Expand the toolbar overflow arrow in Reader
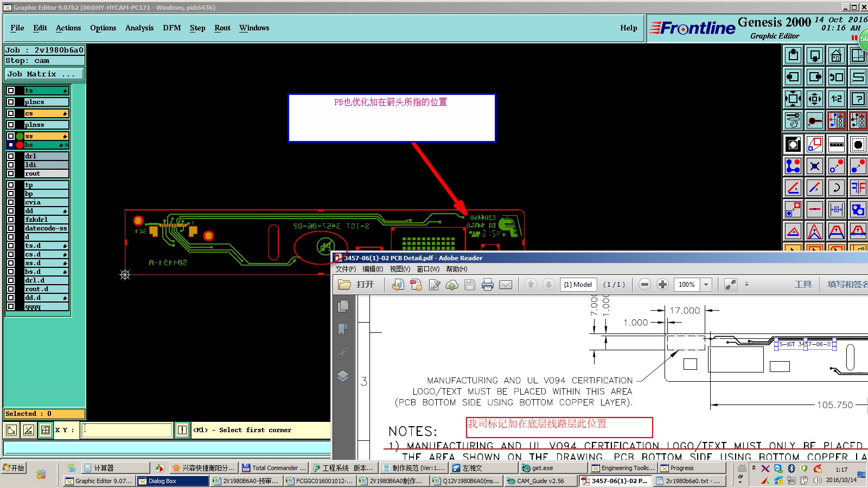The height and width of the screenshot is (488, 868). (x=746, y=285)
